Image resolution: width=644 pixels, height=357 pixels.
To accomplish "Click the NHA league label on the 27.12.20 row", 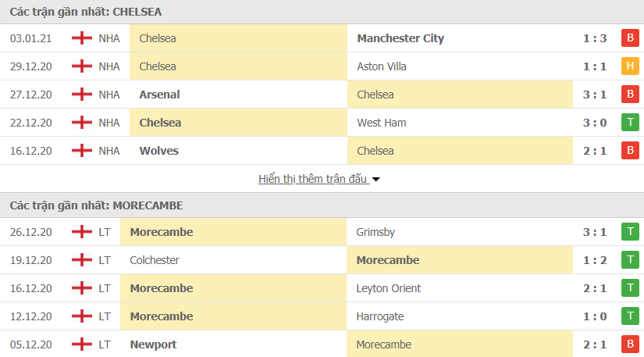I will click(109, 95).
